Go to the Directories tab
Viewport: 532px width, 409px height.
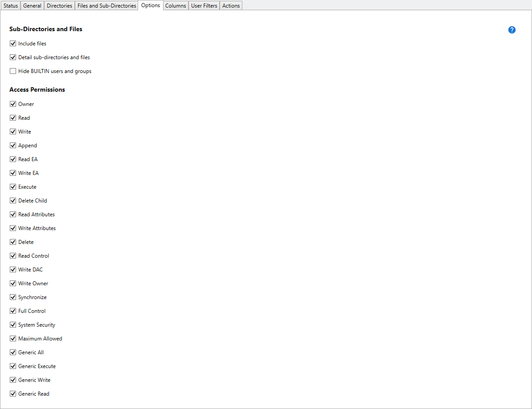(59, 6)
